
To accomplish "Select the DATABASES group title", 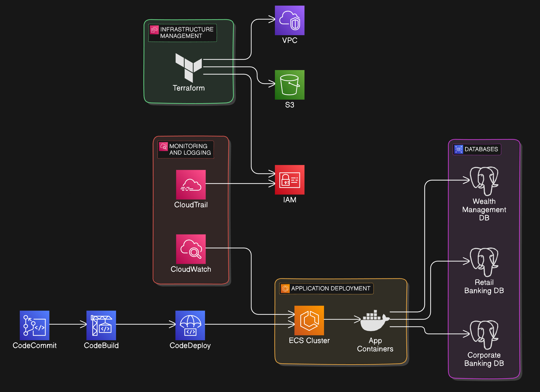I will [x=481, y=149].
